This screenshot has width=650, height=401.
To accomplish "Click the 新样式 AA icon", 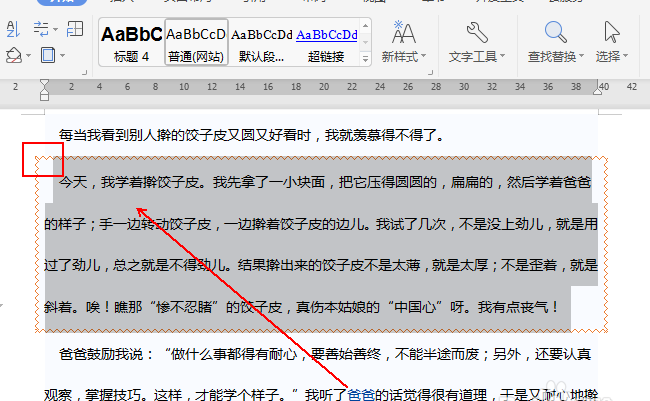I will 403,33.
